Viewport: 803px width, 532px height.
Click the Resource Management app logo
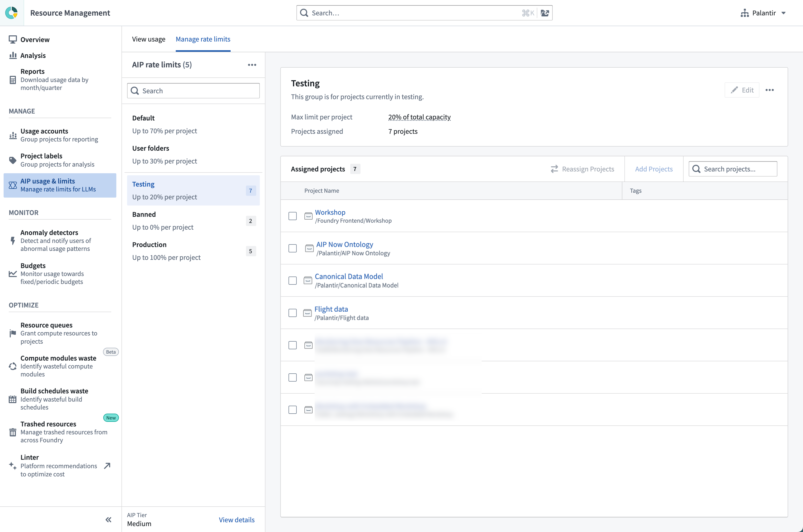pos(12,13)
